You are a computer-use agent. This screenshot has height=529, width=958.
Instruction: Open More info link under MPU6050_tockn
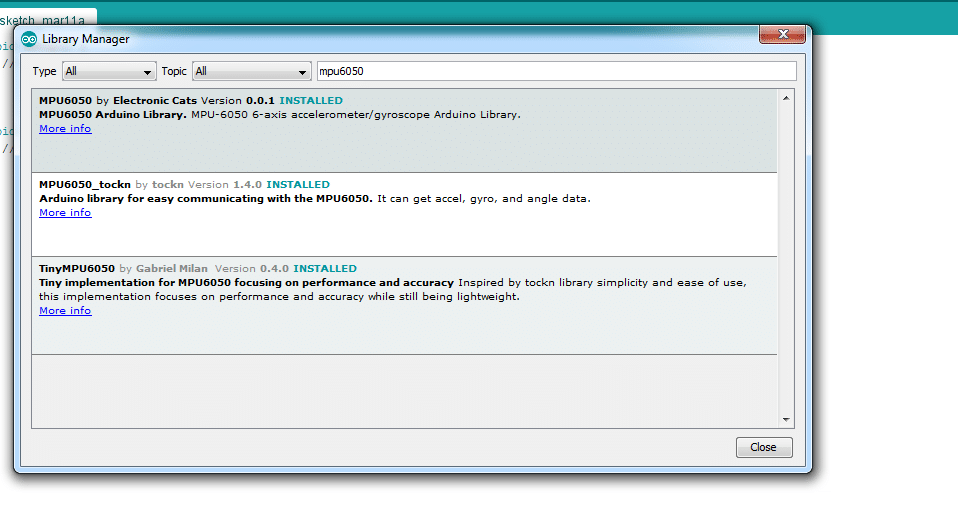pos(65,213)
